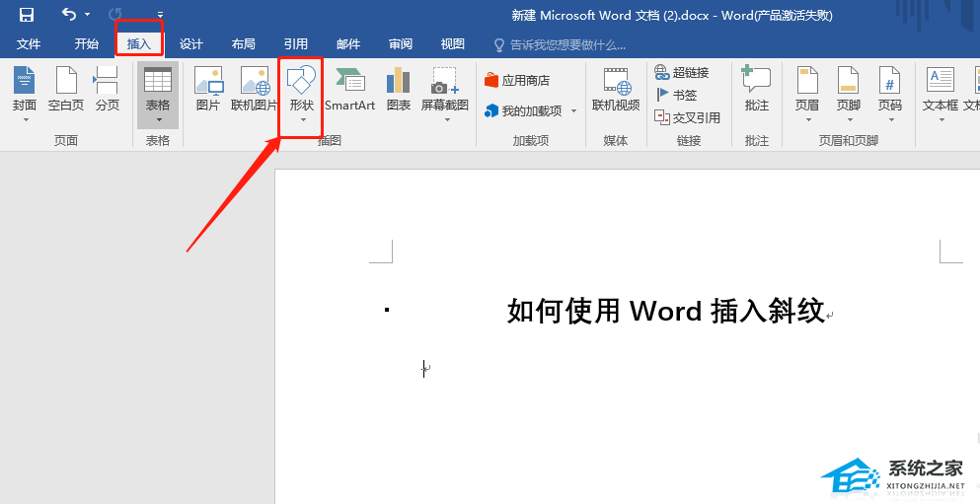Viewport: 980px width, 504px height.
Task: Open the Table (表格) dropdown
Action: click(x=158, y=119)
